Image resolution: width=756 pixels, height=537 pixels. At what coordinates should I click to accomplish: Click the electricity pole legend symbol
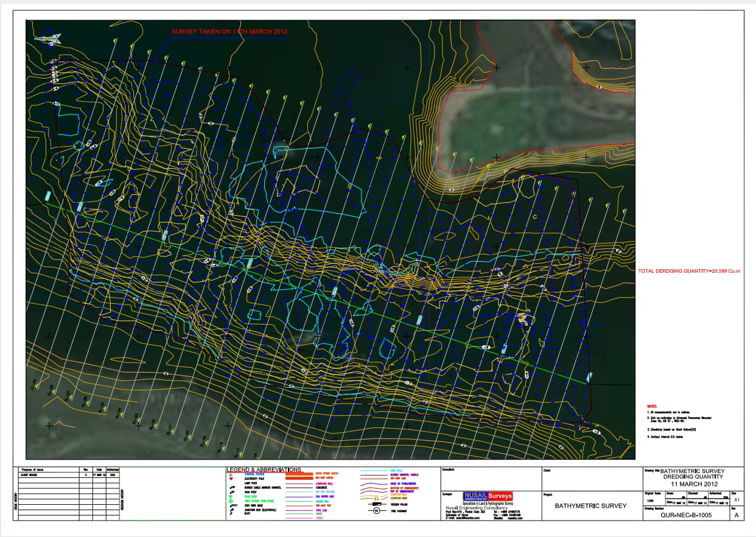point(231,479)
